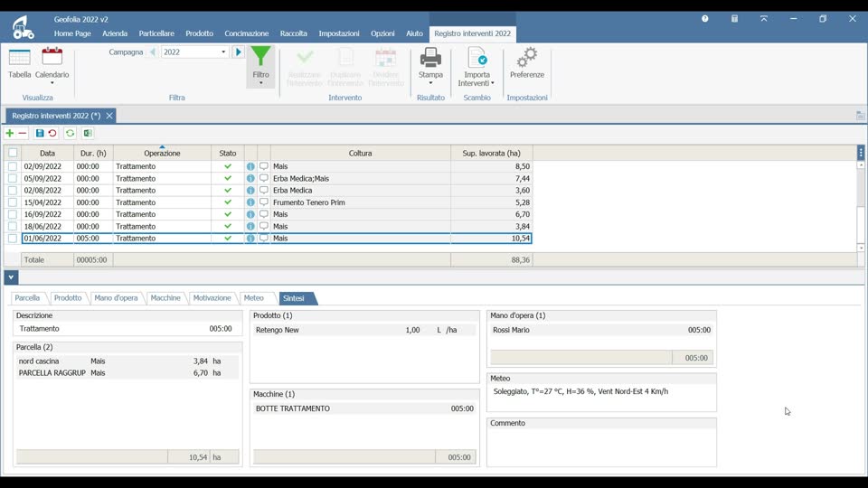
Task: Check the 02/08/2022 row checkbox
Action: point(13,191)
